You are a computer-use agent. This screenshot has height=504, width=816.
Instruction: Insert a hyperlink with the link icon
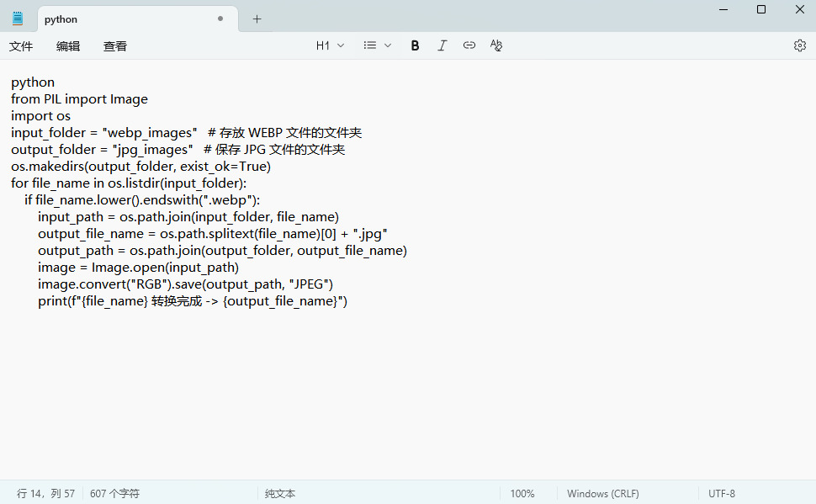tap(469, 45)
